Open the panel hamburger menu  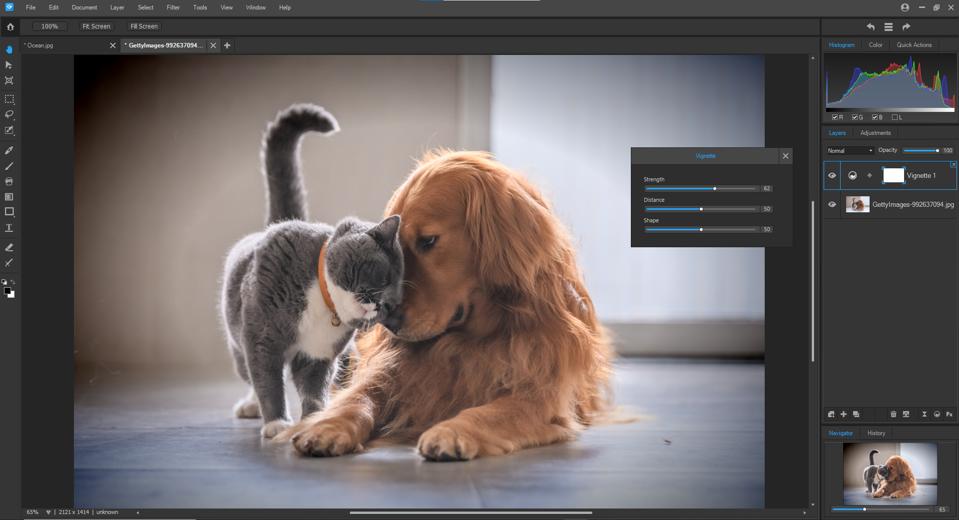pos(888,27)
